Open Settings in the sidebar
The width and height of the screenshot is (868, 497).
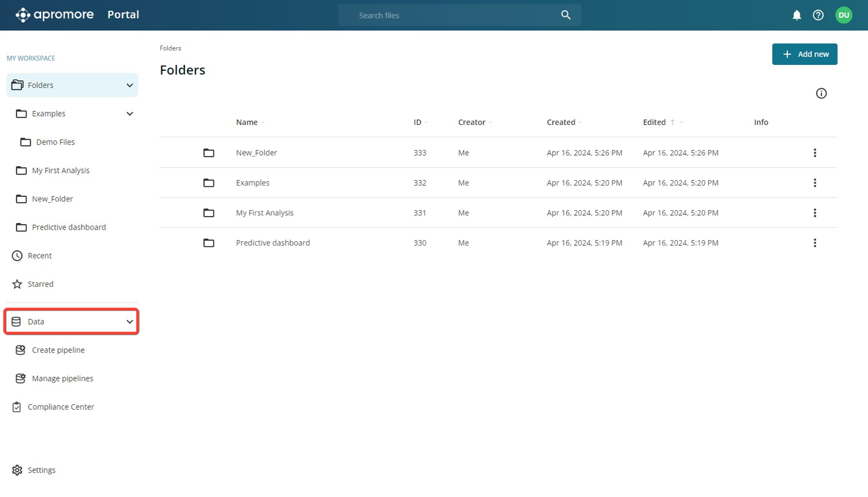point(42,470)
